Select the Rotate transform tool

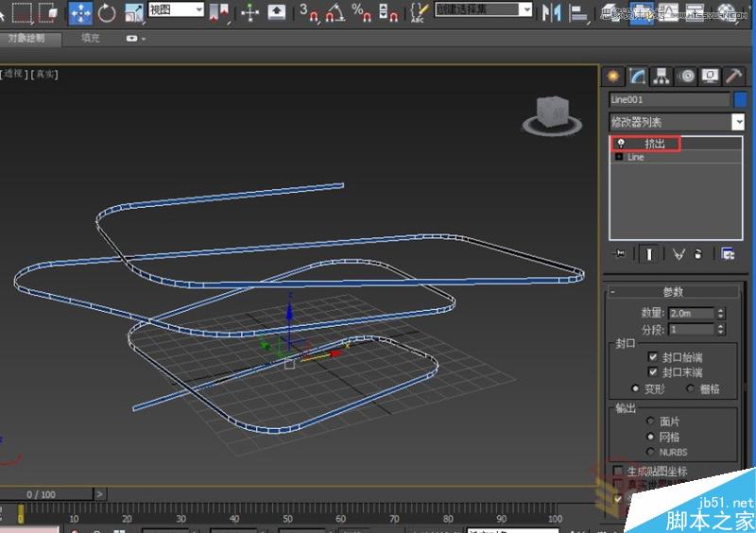tap(107, 12)
